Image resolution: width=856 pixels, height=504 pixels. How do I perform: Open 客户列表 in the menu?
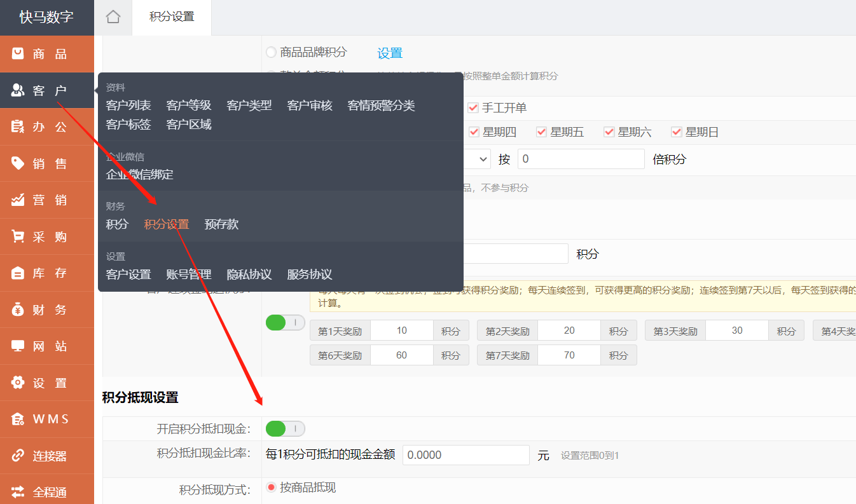pyautogui.click(x=128, y=106)
